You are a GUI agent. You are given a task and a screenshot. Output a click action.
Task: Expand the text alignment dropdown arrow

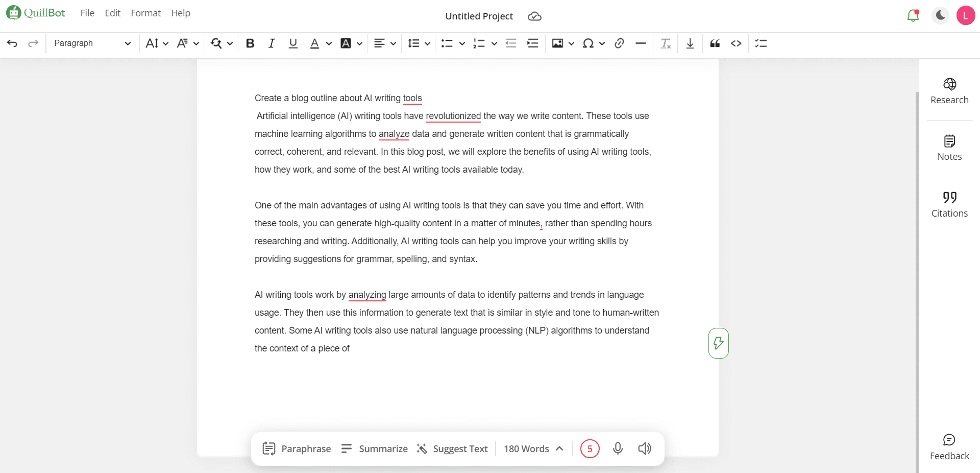(x=393, y=43)
